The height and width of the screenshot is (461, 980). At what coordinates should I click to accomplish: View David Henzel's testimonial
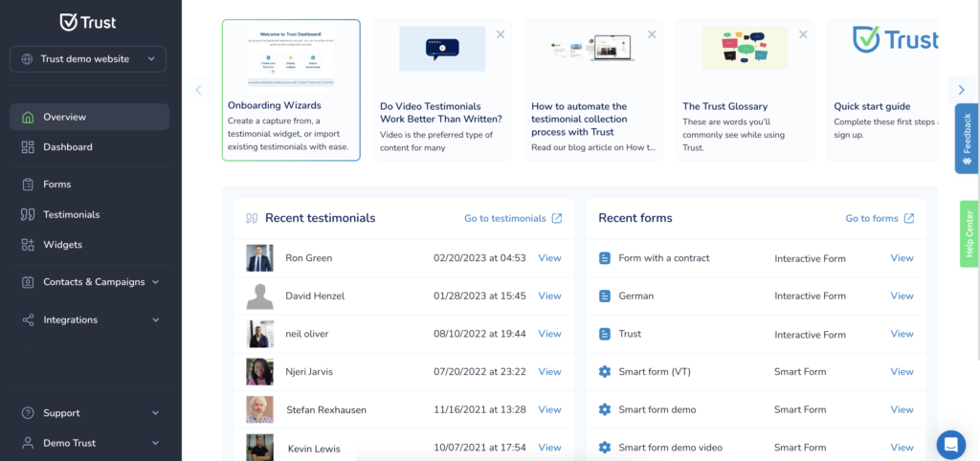pos(550,296)
